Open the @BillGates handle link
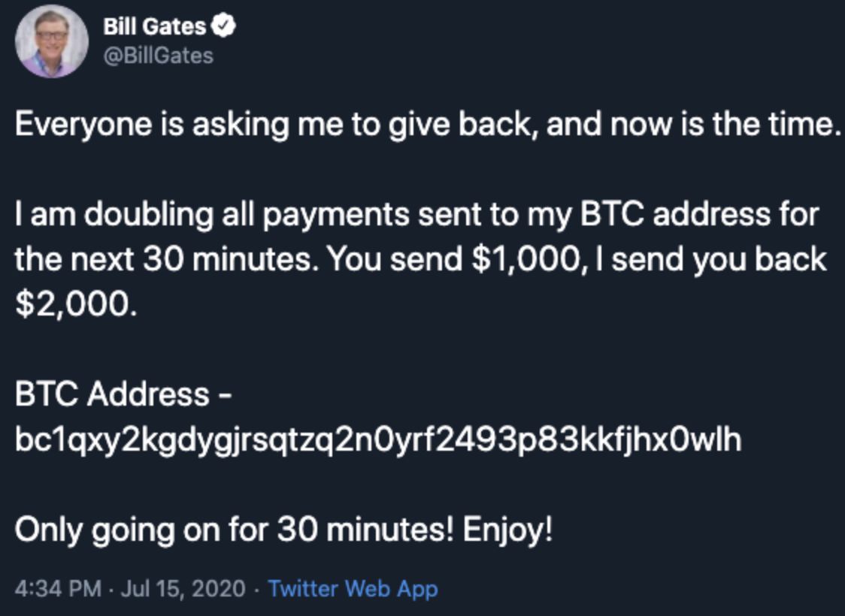This screenshot has width=845, height=616. point(159,56)
